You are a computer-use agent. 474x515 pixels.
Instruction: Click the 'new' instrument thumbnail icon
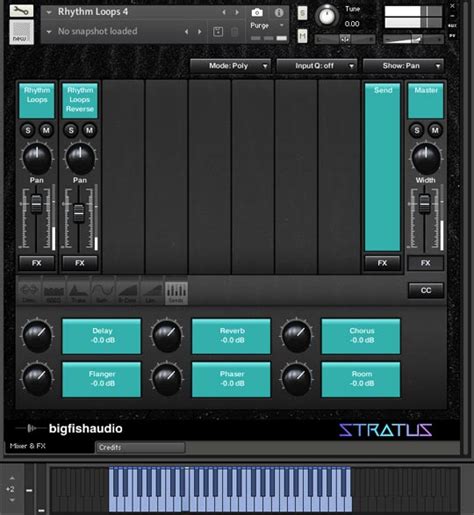click(21, 32)
